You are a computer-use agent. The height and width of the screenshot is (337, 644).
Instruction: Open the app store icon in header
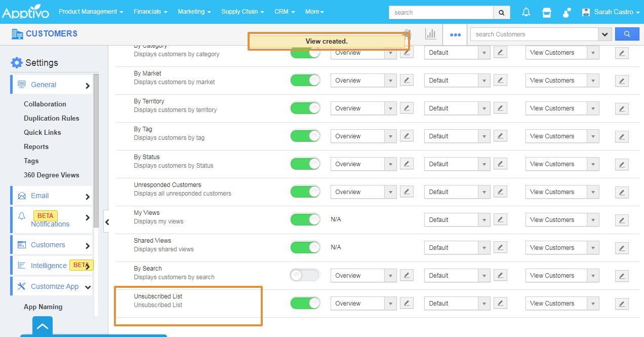pos(546,12)
